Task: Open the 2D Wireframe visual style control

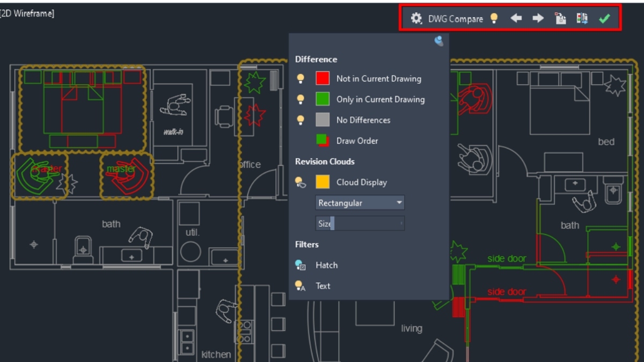Action: coord(27,13)
